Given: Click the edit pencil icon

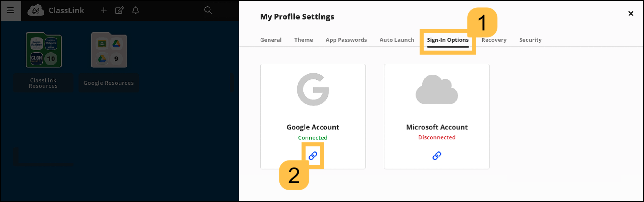Looking at the screenshot, I should pos(119,10).
